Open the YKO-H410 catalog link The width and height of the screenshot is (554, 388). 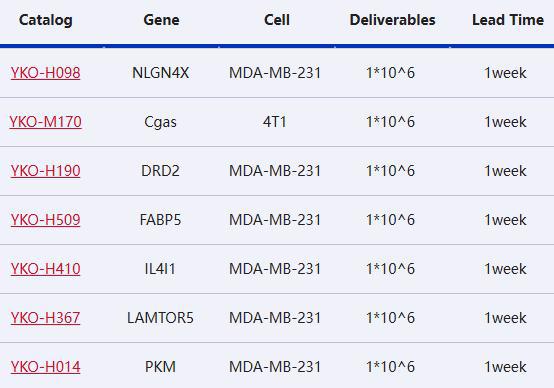tap(46, 269)
